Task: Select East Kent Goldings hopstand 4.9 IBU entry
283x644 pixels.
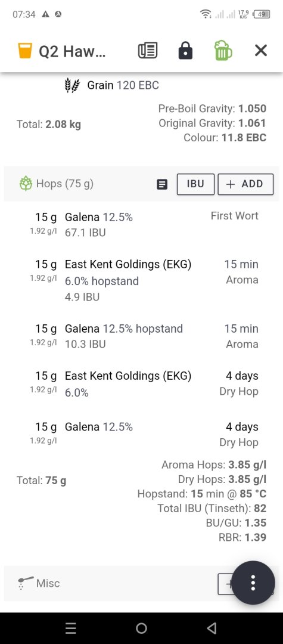Action: point(142,280)
